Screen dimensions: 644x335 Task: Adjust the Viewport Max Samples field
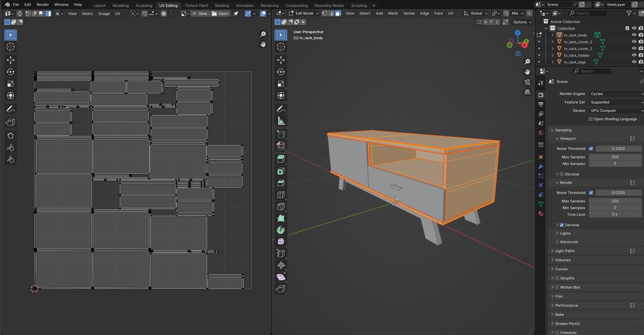(615, 157)
